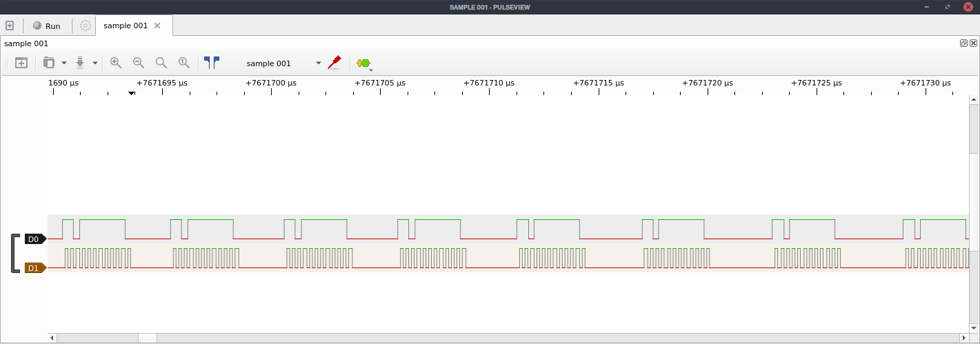Open the sample 001 device dropdown
This screenshot has height=344, width=980.
pos(283,63)
